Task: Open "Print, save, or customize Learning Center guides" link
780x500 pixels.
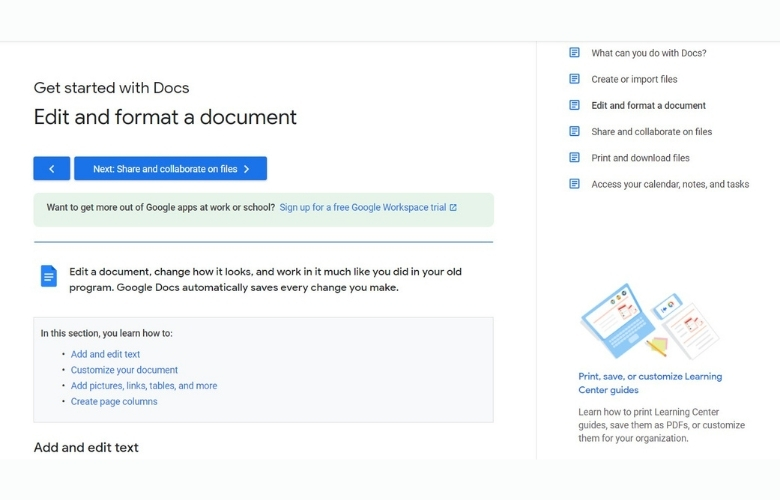Action: click(x=650, y=383)
